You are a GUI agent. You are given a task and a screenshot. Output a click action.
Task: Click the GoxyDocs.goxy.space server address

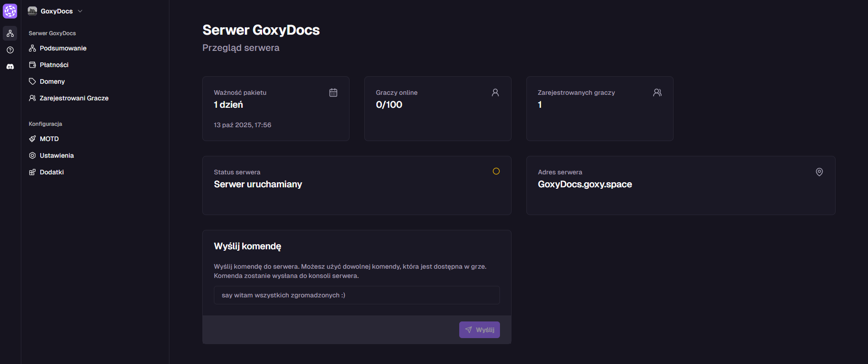click(x=585, y=184)
